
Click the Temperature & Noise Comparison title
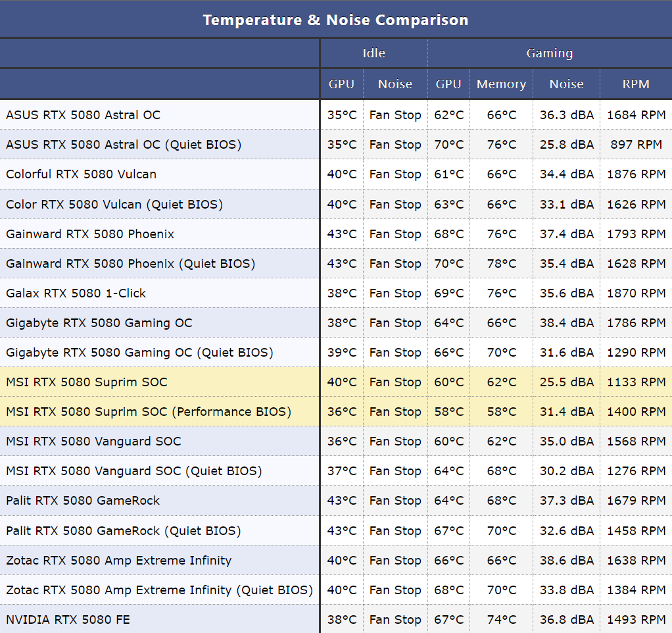pyautogui.click(x=335, y=20)
